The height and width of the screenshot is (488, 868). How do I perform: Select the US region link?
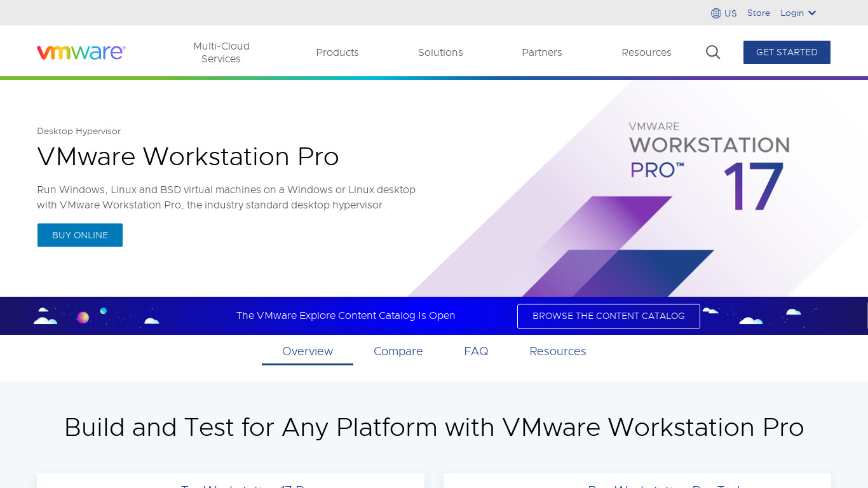[x=731, y=13]
